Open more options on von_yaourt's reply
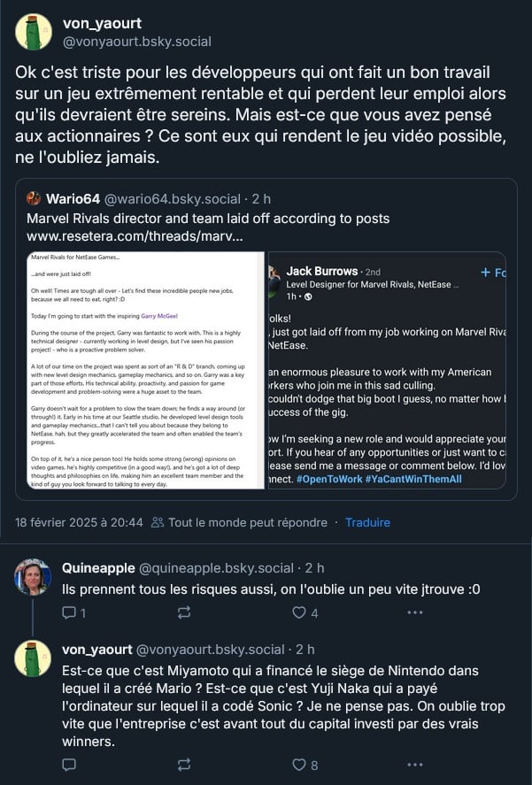Viewport: 532px width, 785px height. coord(415,765)
